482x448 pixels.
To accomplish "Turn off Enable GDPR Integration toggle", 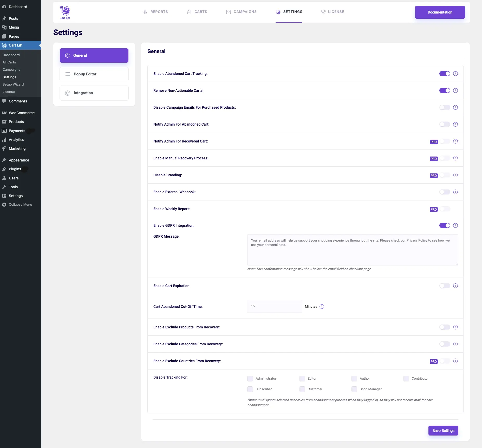I will click(x=445, y=225).
